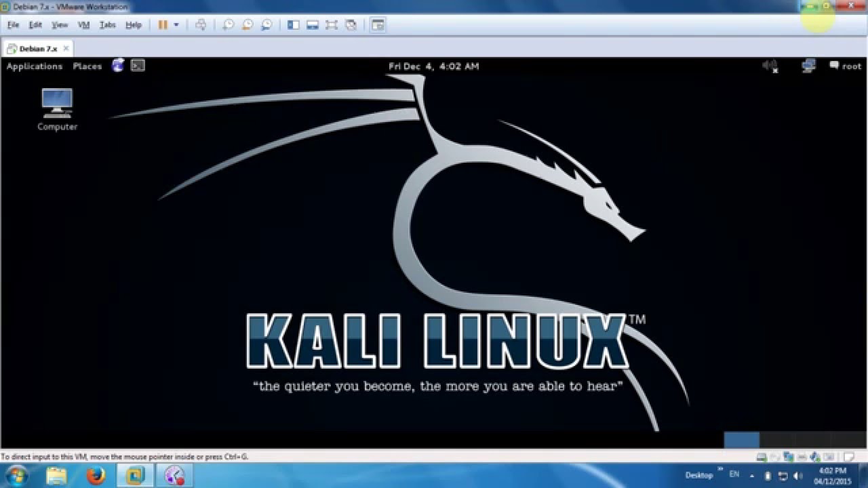
Task: Open the Kali network connection indicator
Action: tap(808, 66)
